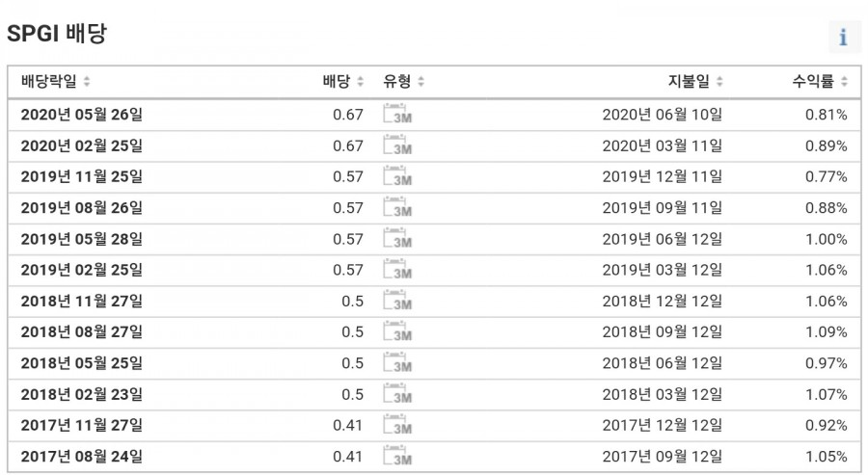The image size is (868, 475).
Task: Sort by 지불일 column arrows
Action: [x=719, y=81]
